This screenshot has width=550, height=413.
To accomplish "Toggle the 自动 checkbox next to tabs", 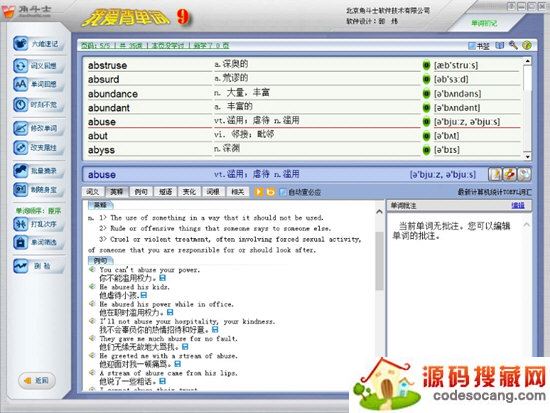I will point(282,192).
